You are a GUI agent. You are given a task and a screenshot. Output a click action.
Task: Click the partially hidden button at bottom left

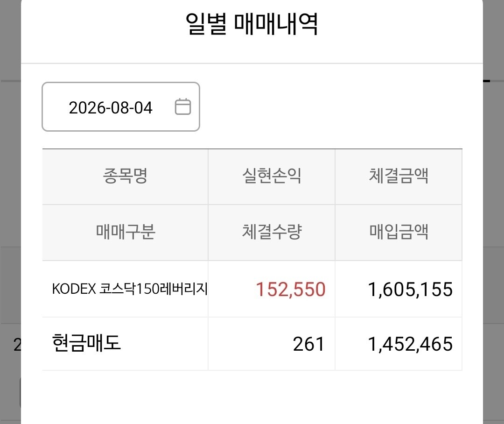coord(20,393)
